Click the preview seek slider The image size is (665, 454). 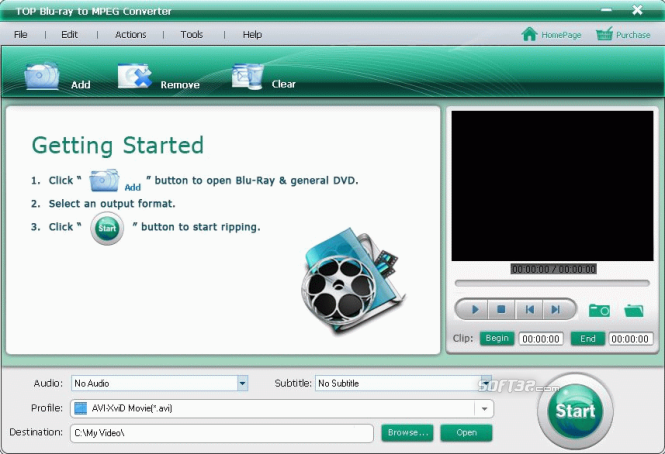[552, 283]
